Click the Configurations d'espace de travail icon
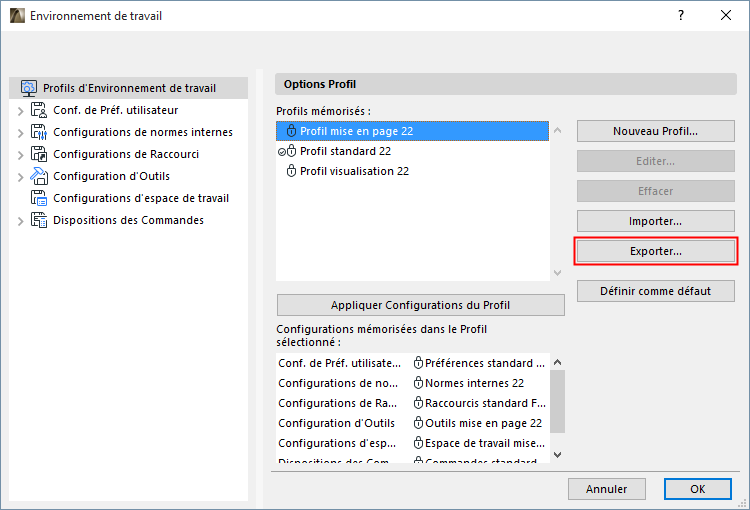 point(39,198)
